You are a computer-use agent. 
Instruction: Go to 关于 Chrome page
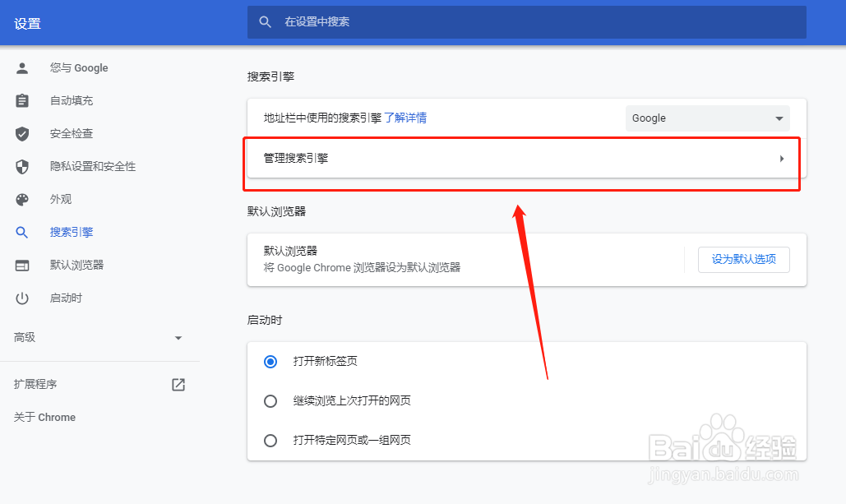(x=43, y=417)
